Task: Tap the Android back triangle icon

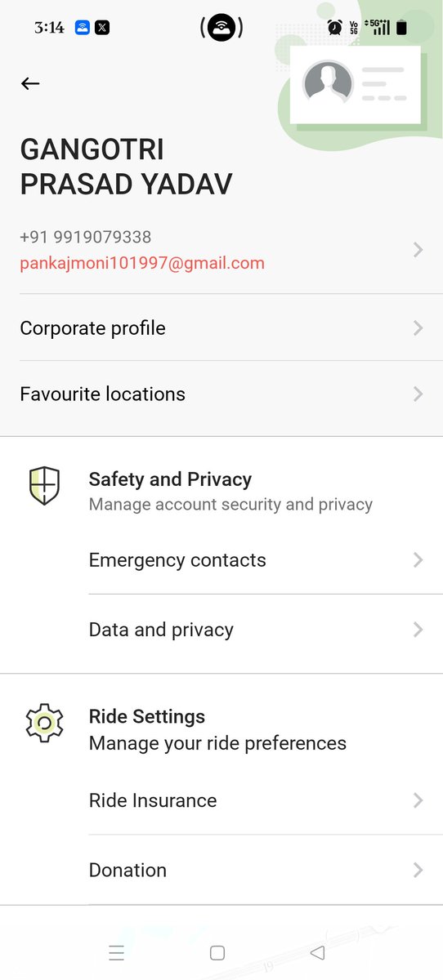Action: [318, 952]
